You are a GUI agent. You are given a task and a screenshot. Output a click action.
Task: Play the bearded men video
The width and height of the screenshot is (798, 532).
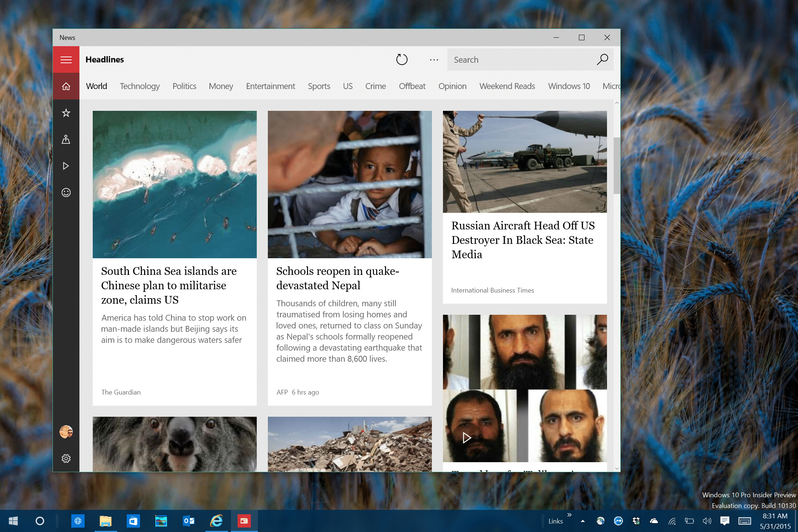[467, 438]
